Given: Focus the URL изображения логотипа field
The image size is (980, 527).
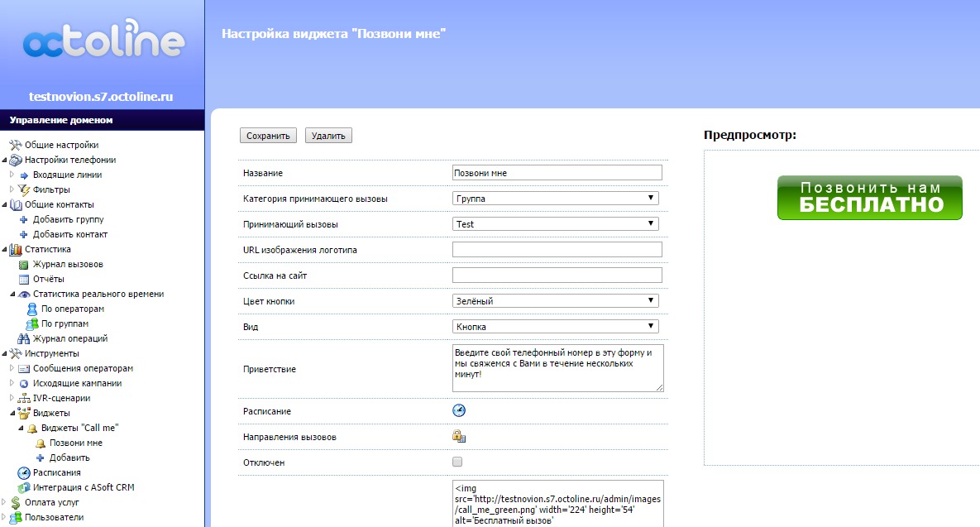Looking at the screenshot, I should tap(557, 249).
